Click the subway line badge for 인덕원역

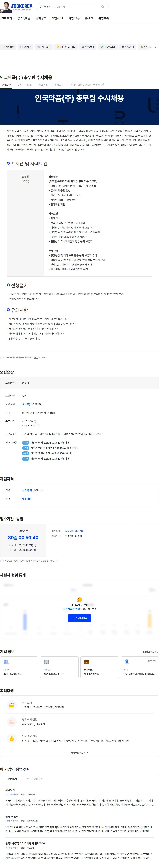click(26, 453)
